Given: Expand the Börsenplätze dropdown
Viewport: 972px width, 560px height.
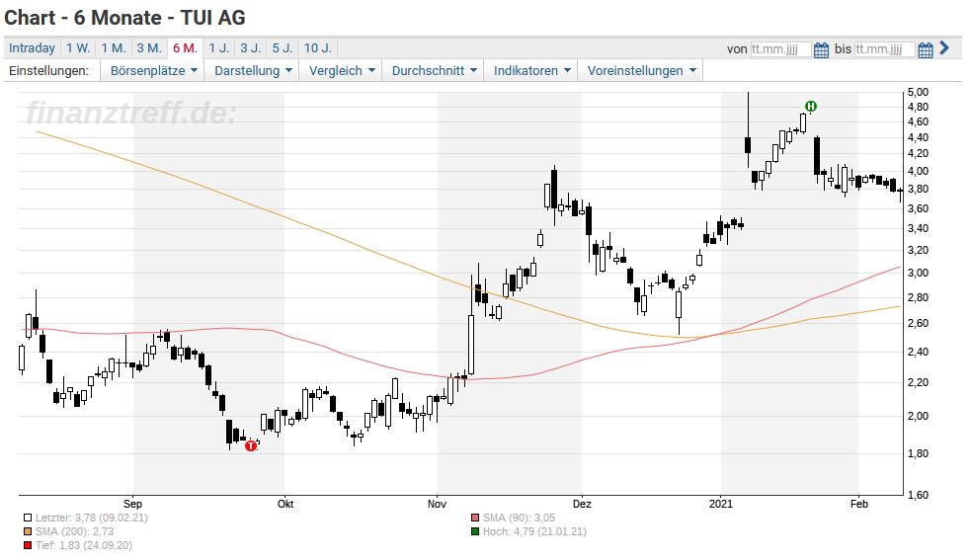Looking at the screenshot, I should [x=153, y=71].
